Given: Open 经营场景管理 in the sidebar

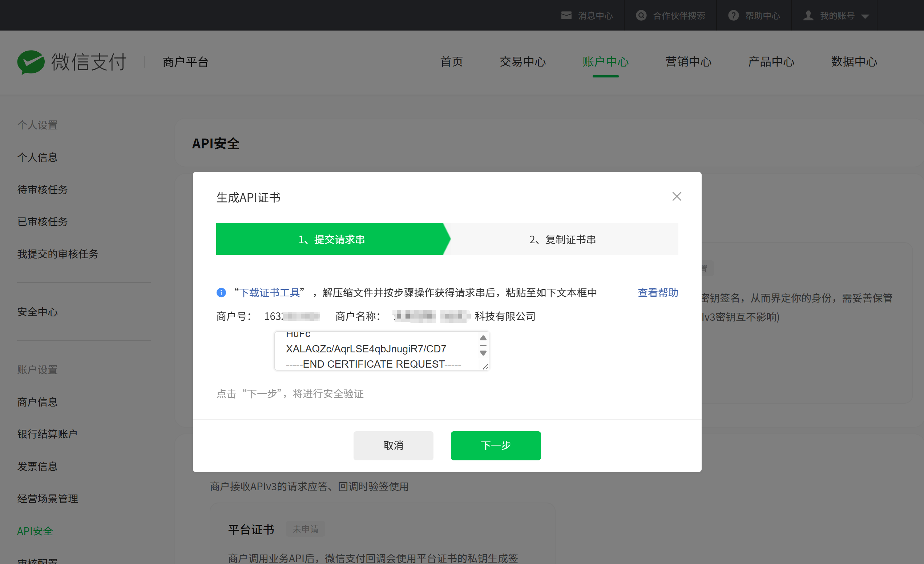Looking at the screenshot, I should (48, 498).
